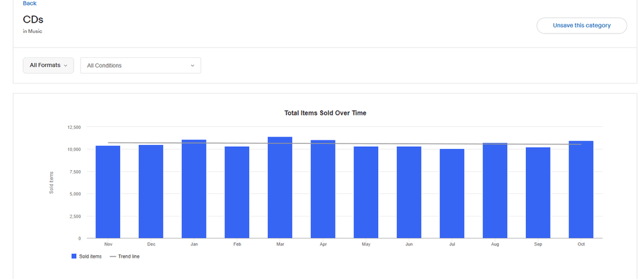Select the Apr sales bar
Image resolution: width=644 pixels, height=279 pixels.
point(323,189)
